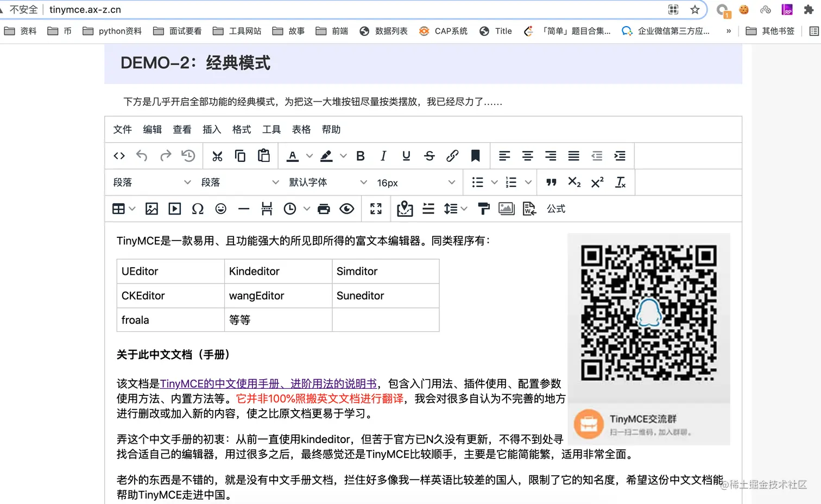Click the 公式 formula button
The height and width of the screenshot is (504, 821).
556,209
